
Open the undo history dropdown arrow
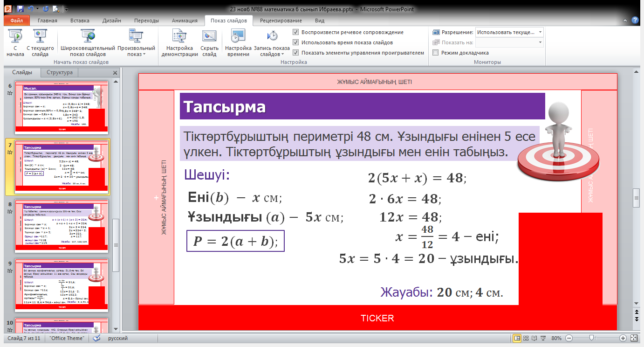click(x=37, y=9)
